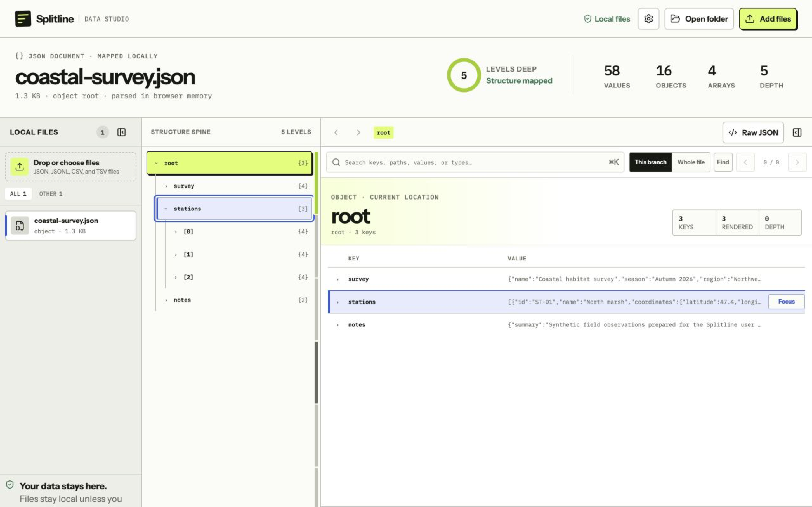This screenshot has height=507, width=812.
Task: Select the ALL 1 file filter tab
Action: (x=18, y=194)
